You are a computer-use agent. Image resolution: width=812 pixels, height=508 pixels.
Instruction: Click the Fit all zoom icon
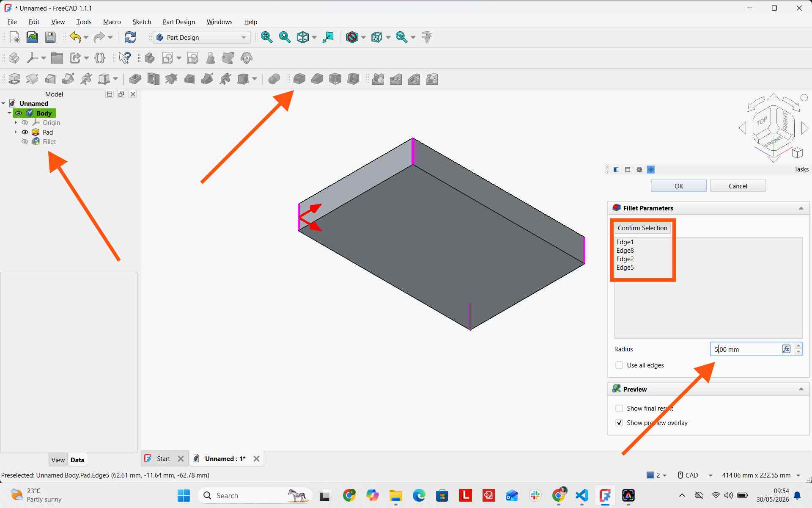click(x=267, y=37)
